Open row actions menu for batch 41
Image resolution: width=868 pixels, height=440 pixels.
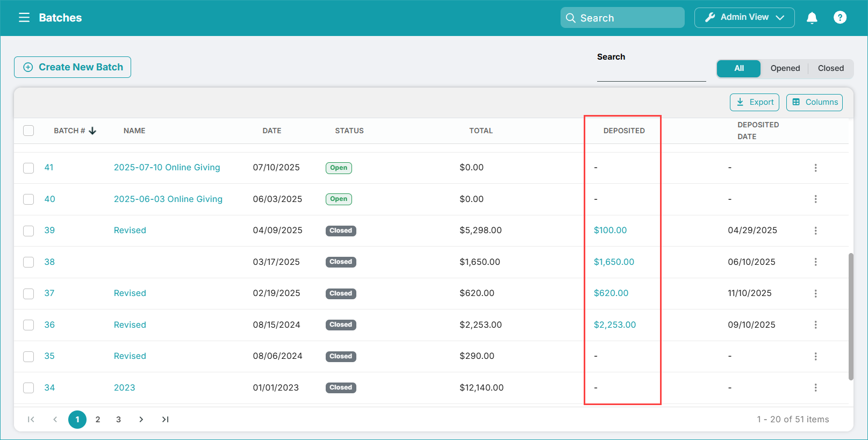point(815,168)
